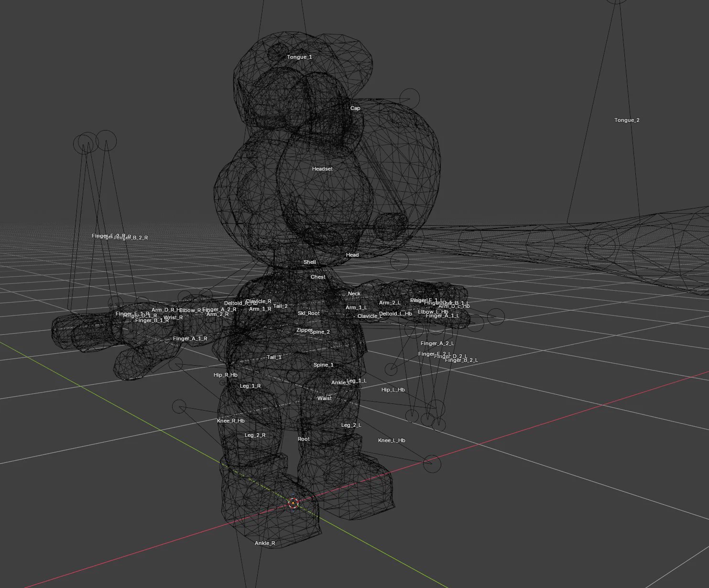Select the Arm_1_R bone label
Image resolution: width=709 pixels, height=588 pixels.
[x=260, y=309]
